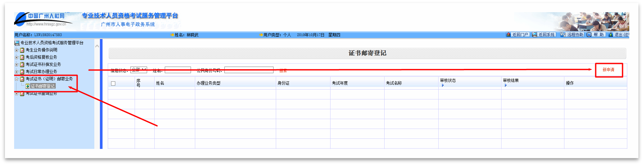Expand the 考试日常办理业务 tree node
This screenshot has width=644, height=165.
[x=17, y=72]
